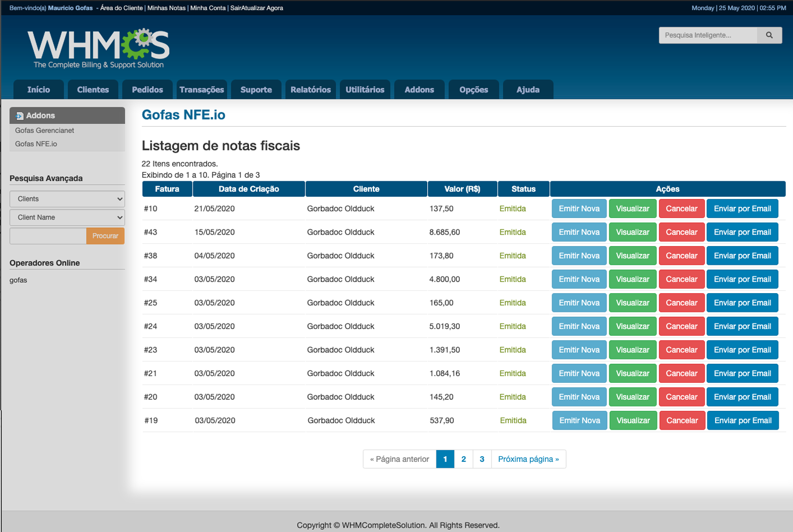
Task: Click the Gofas NFE.io page title
Action: click(183, 114)
